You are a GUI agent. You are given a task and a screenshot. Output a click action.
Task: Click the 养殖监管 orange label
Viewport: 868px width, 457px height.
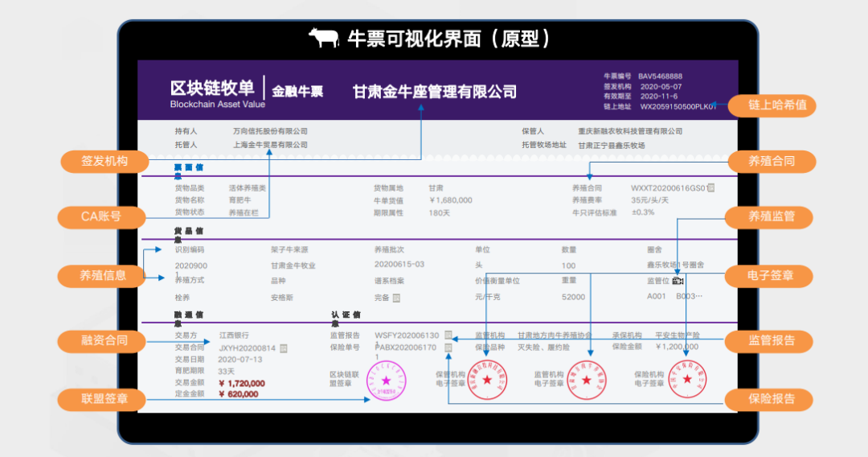click(x=769, y=216)
